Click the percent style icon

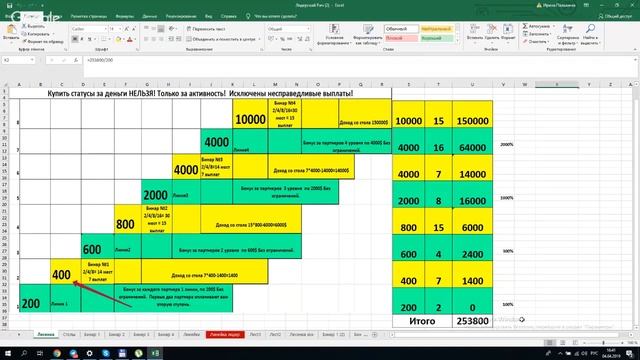(282, 39)
